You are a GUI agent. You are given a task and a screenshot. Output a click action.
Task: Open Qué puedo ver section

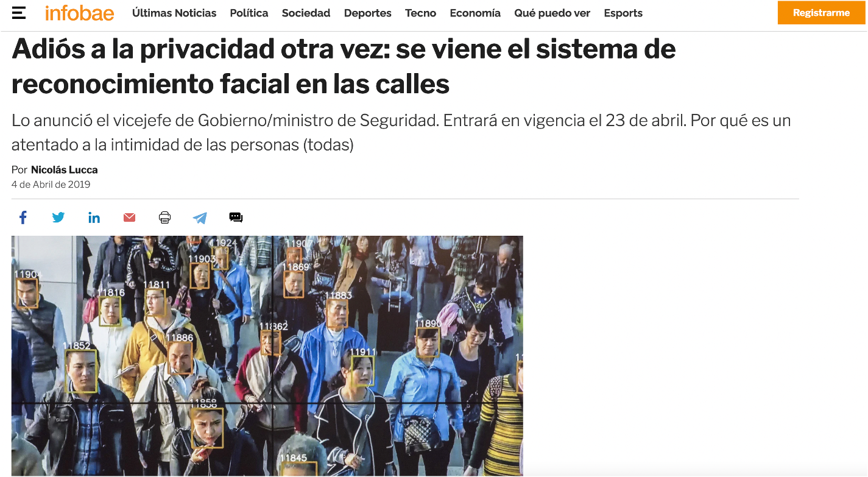point(552,13)
